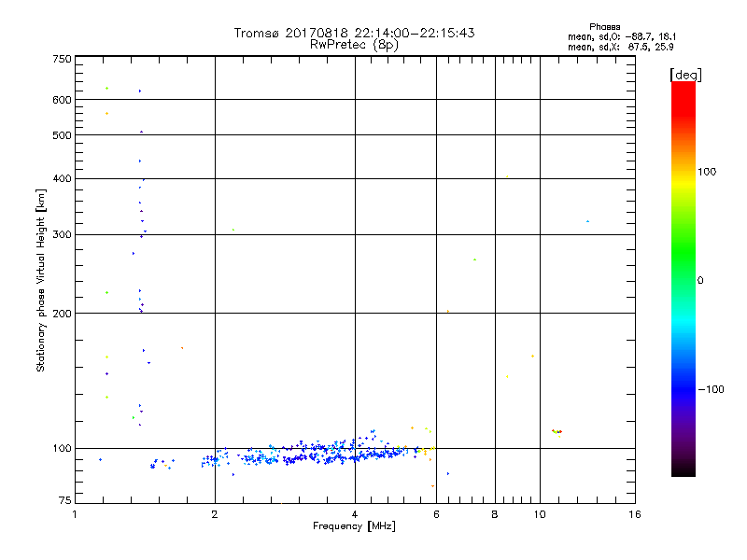The image size is (747, 560).
Task: Click the y-axis '200' tick label
Action: (x=62, y=314)
